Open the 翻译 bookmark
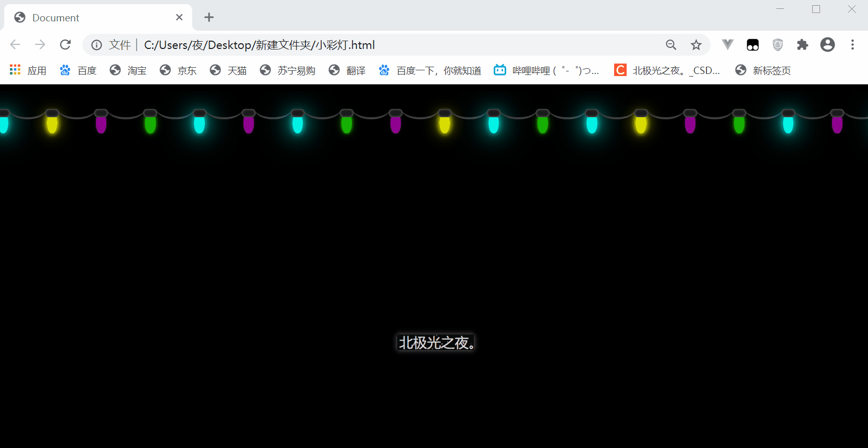Image resolution: width=868 pixels, height=448 pixels. coord(347,70)
